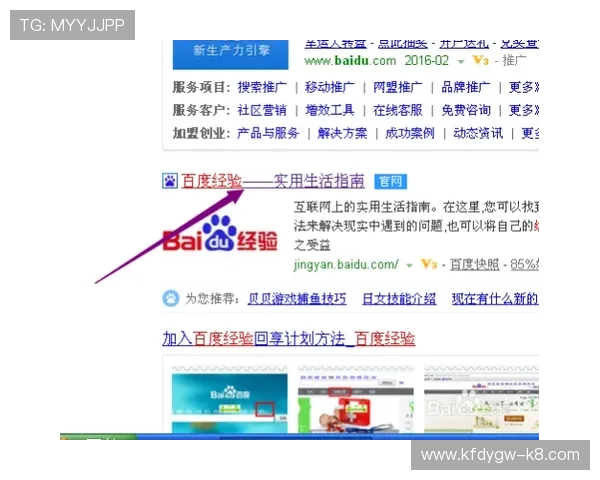
Task: Open the www.baidu.com green URL
Action: (350, 60)
